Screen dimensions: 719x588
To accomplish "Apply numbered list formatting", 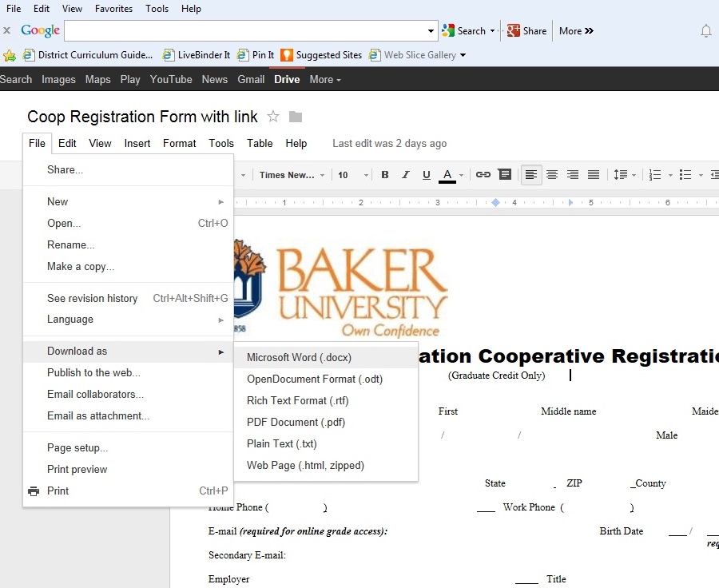I will tap(655, 175).
